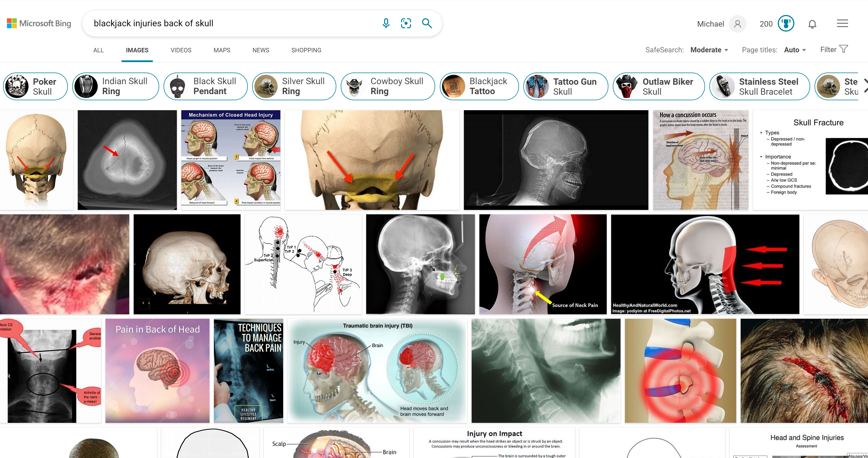Open Michael's account profile avatar
868x458 pixels.
(x=737, y=24)
